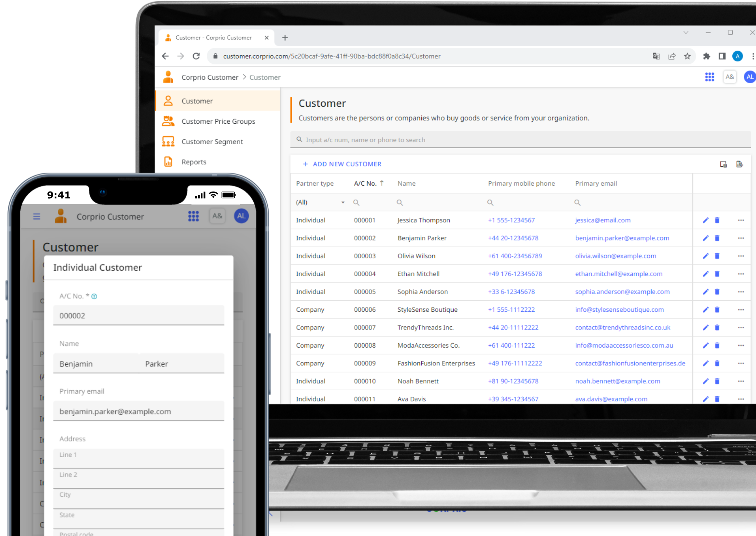The height and width of the screenshot is (536, 756).
Task: Click the Address Line 1 field on phone
Action: coord(139,459)
